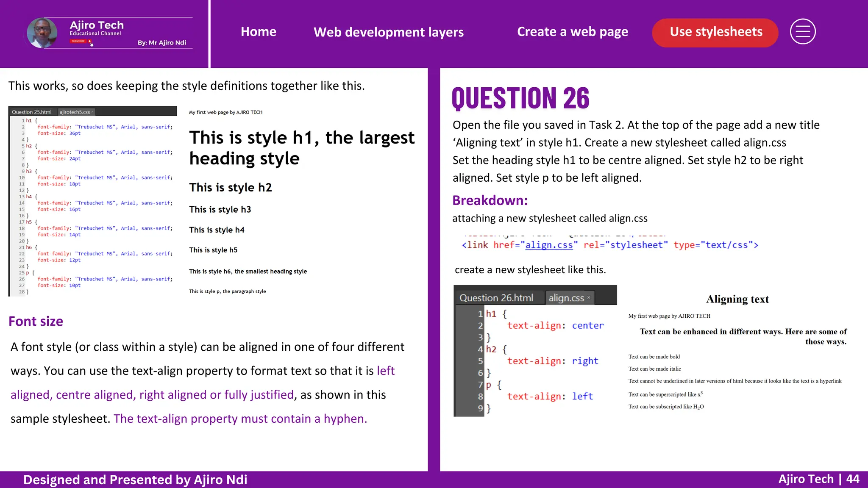Open Web development layers section
Viewport: 868px width, 488px height.
coord(388,32)
